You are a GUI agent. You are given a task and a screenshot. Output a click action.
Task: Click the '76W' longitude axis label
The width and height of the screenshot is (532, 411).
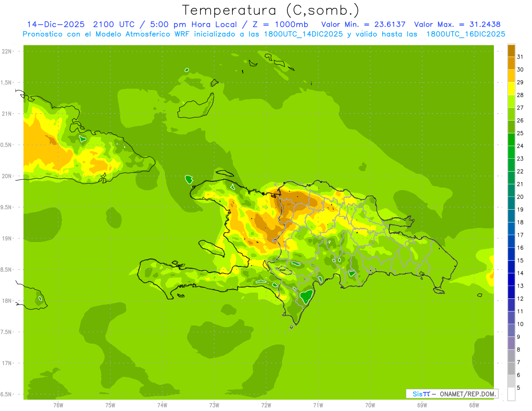pyautogui.click(x=58, y=405)
